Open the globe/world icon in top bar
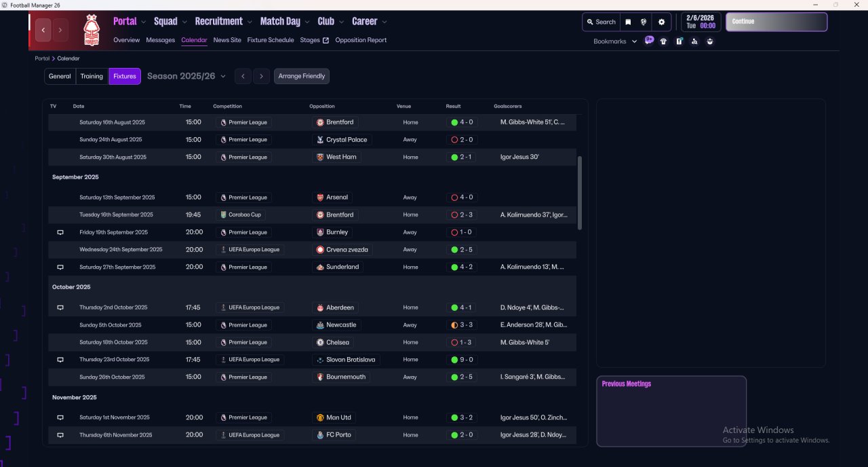The width and height of the screenshot is (868, 467). click(644, 22)
